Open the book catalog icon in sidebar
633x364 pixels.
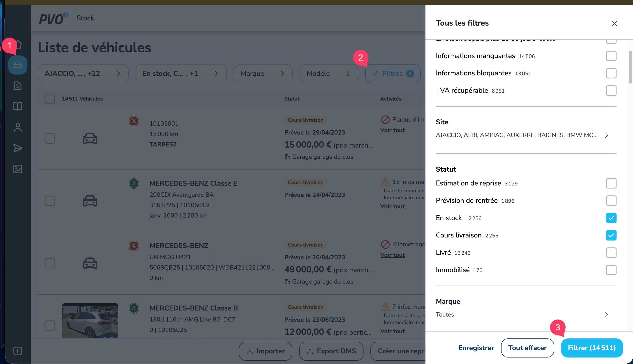pos(18,107)
